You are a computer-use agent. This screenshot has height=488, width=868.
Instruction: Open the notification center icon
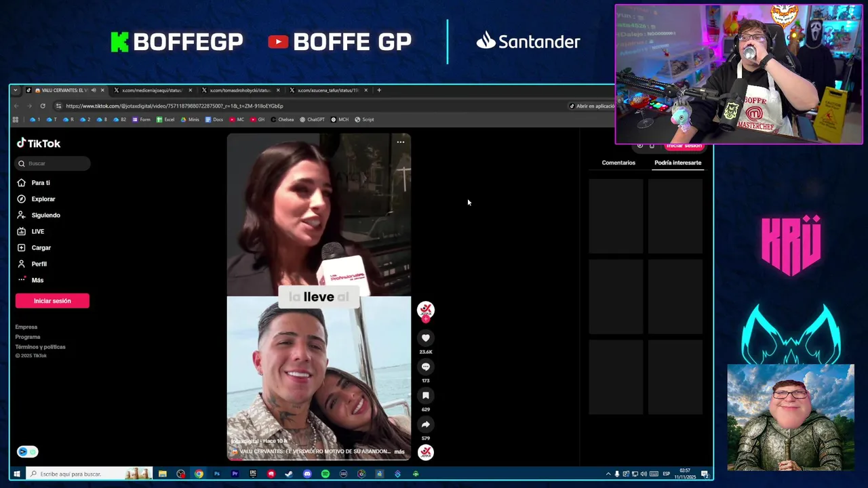click(705, 474)
